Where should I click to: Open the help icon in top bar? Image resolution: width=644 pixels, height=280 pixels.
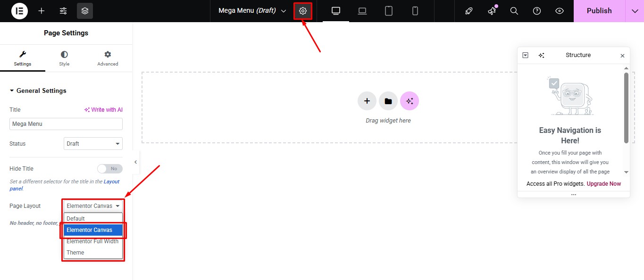pos(536,10)
